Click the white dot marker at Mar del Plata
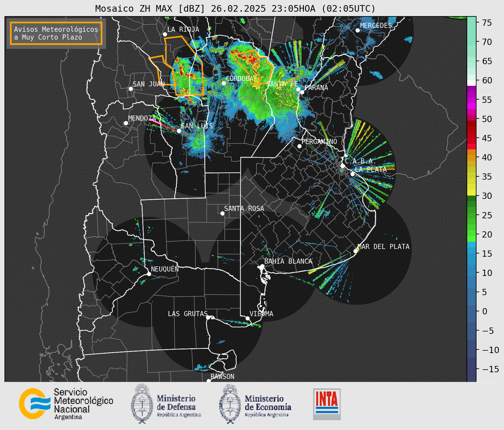504x430 pixels. pos(355,251)
